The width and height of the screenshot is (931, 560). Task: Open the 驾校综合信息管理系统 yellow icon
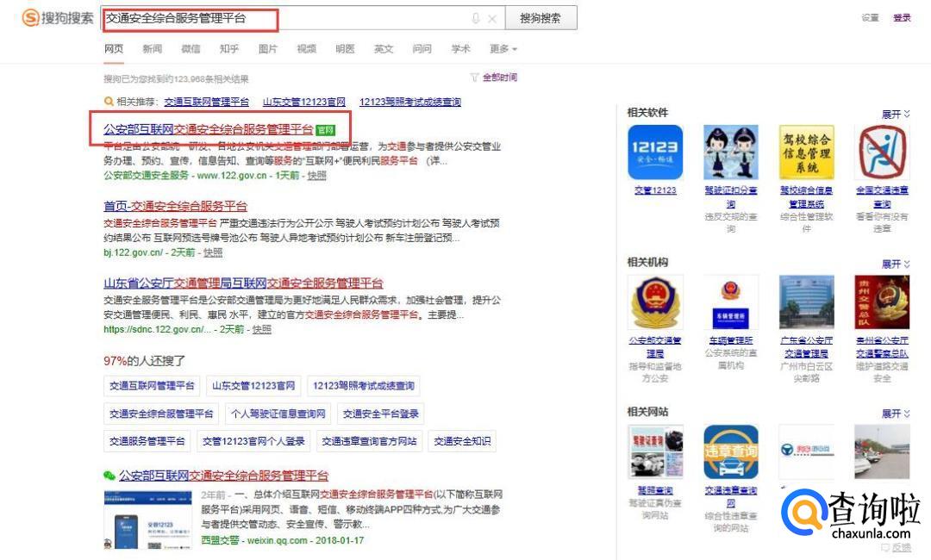[806, 152]
